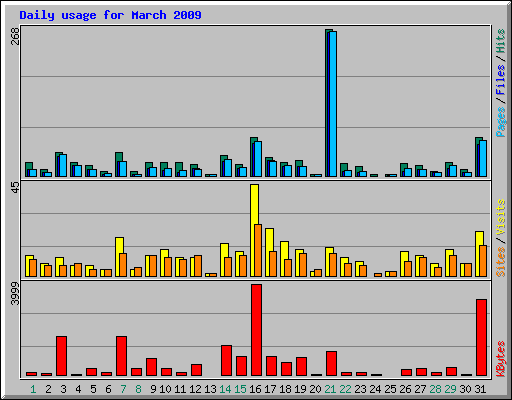Viewport: 512px width, 400px height.
Task: Click day label 3 on the x-axis
Action: pyautogui.click(x=63, y=389)
